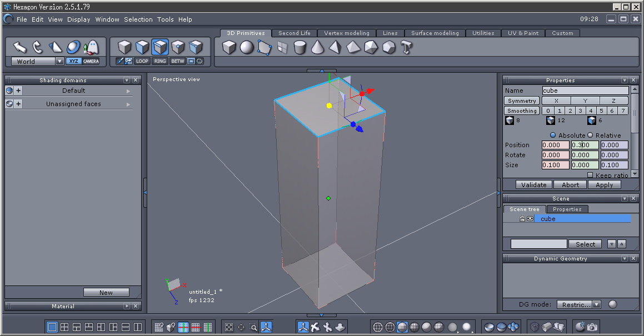Expand the Material panel arrow
This screenshot has height=336, width=644.
(x=127, y=306)
